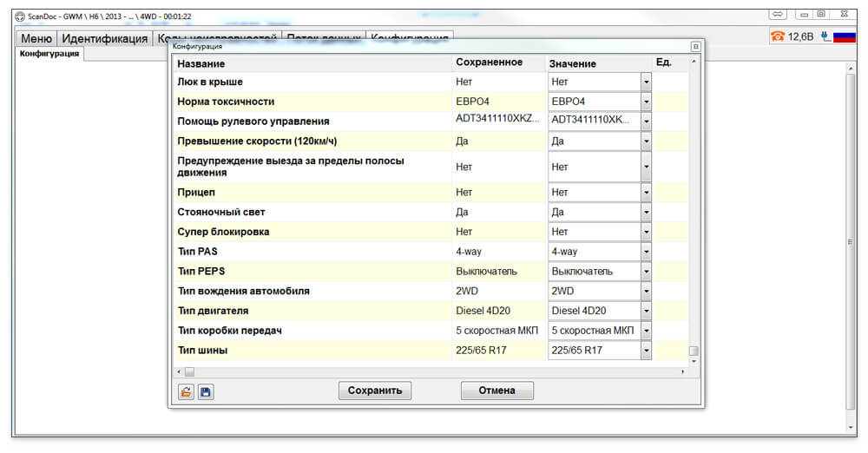Click saved value 2WD
The image size is (868, 453).
pyautogui.click(x=467, y=292)
